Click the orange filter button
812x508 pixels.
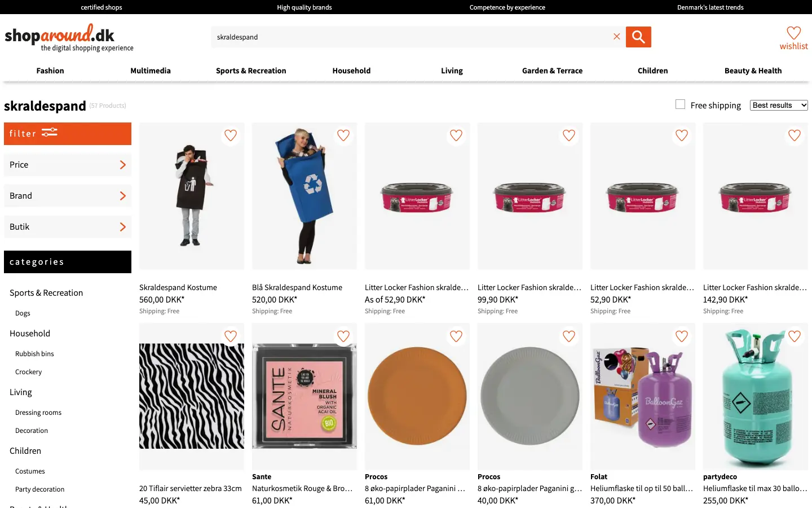coord(68,134)
